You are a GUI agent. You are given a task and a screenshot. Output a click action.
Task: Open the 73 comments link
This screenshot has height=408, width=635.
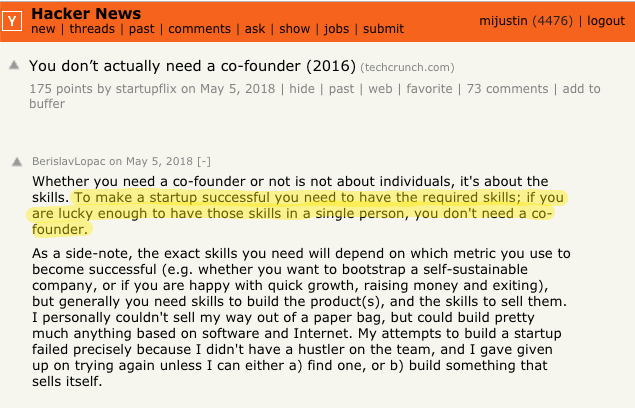(x=508, y=89)
